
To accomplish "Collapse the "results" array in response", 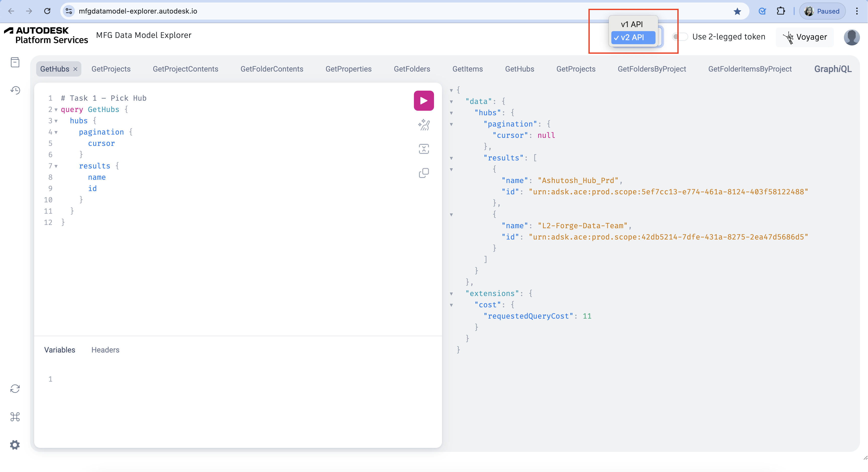I will 451,158.
